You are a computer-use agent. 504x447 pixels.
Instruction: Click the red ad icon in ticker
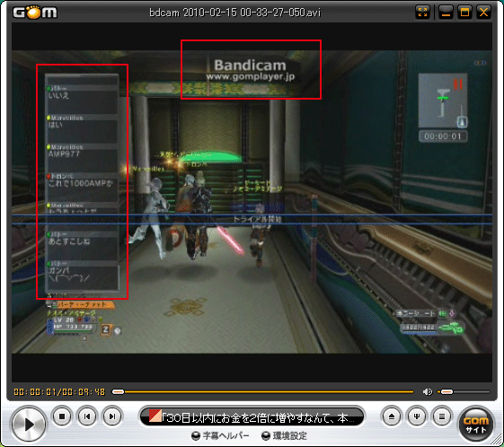[x=155, y=416]
